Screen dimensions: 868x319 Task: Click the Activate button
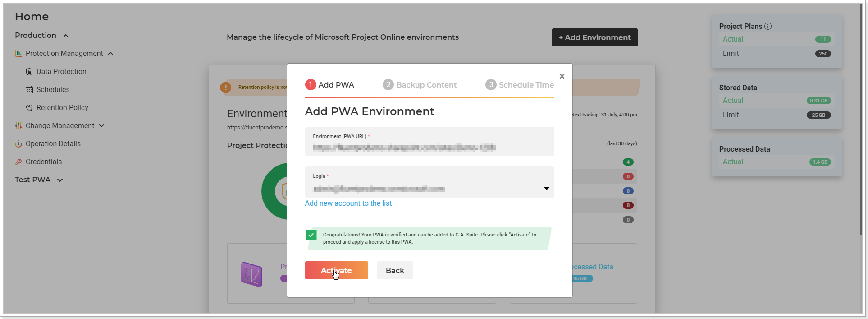click(337, 270)
